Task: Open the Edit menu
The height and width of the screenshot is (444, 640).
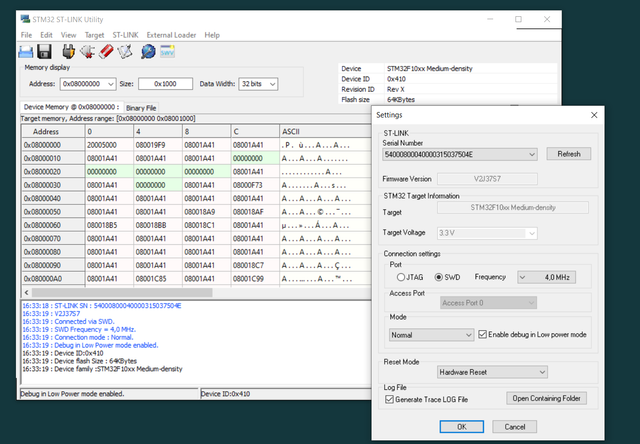Action: coord(46,35)
